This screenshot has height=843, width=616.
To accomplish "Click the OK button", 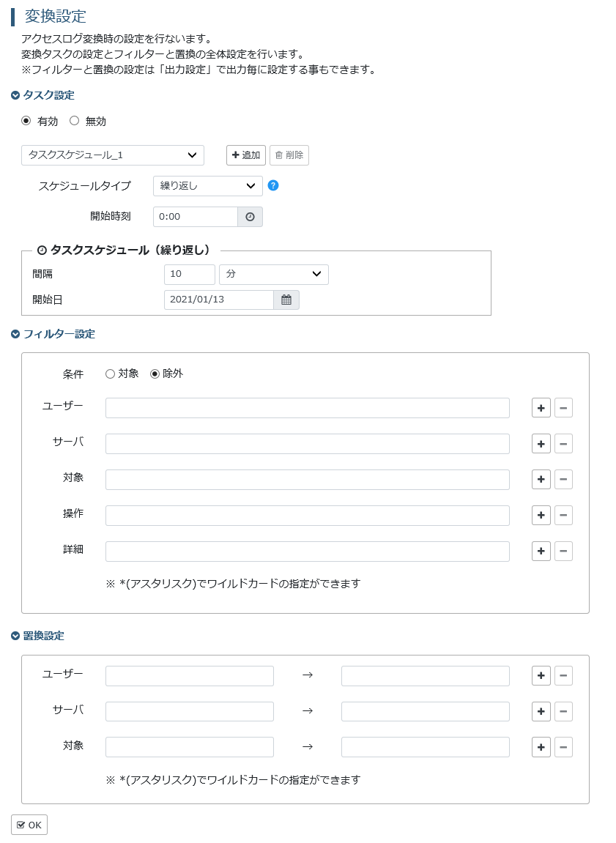I will [x=29, y=825].
